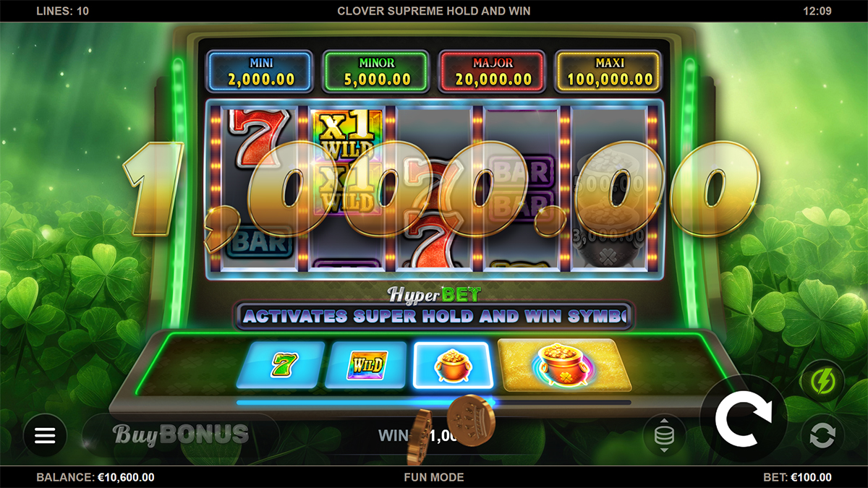Click the Buy Bonus button

tap(181, 435)
